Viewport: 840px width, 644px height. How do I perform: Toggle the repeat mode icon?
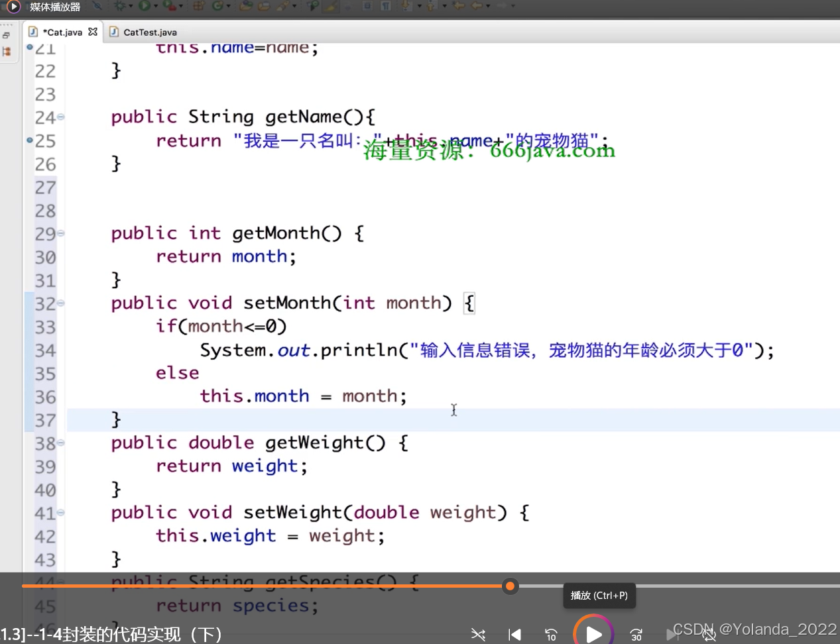709,635
